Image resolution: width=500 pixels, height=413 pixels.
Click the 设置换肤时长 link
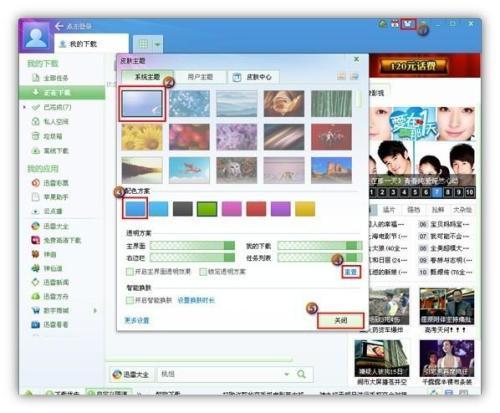pyautogui.click(x=196, y=300)
